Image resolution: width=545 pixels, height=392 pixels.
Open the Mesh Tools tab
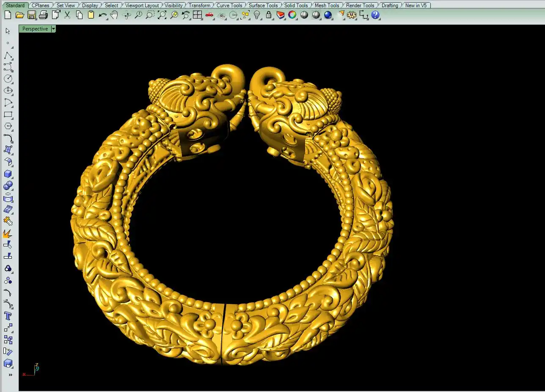327,6
